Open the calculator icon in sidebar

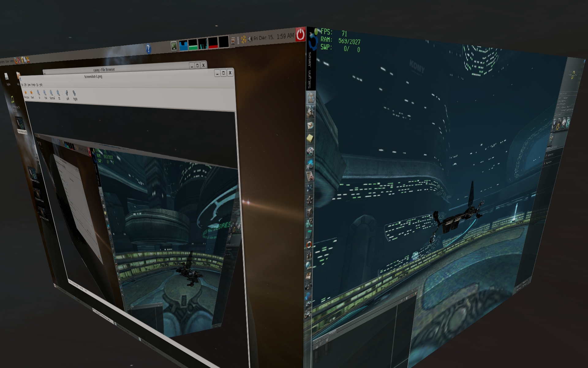coord(309,235)
